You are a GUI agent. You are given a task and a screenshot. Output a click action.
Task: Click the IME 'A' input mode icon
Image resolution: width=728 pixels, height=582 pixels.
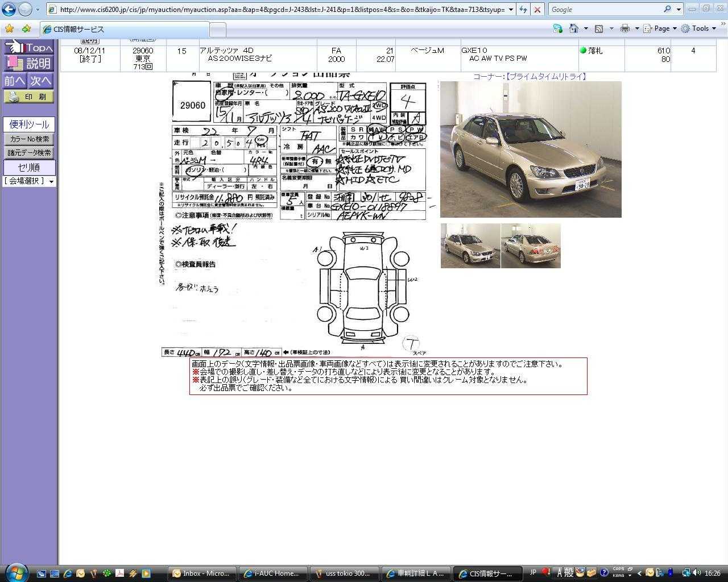(x=559, y=573)
